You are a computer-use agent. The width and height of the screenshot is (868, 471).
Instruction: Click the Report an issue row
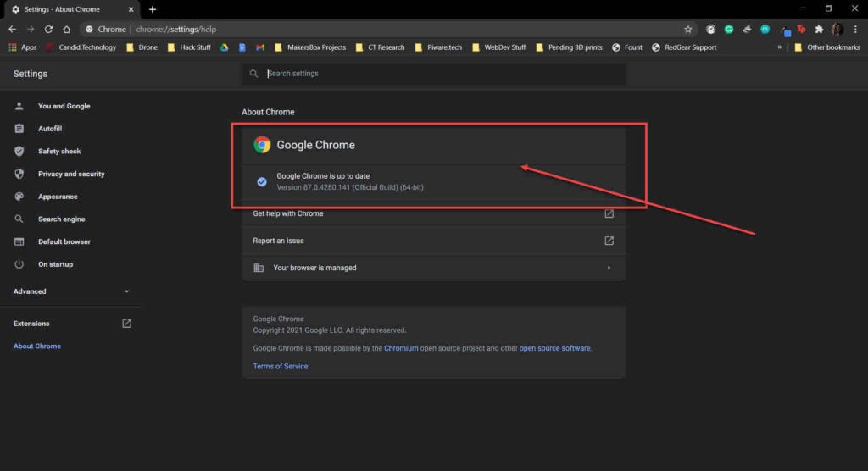coord(434,241)
